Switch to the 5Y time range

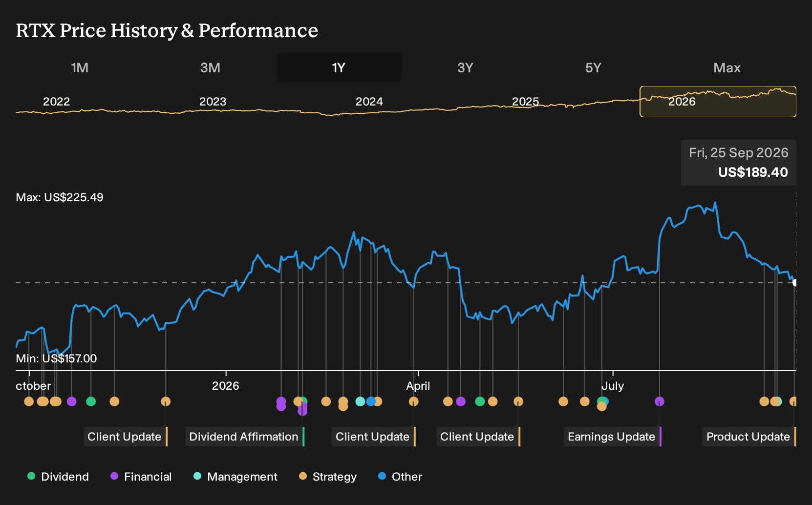[x=593, y=67]
